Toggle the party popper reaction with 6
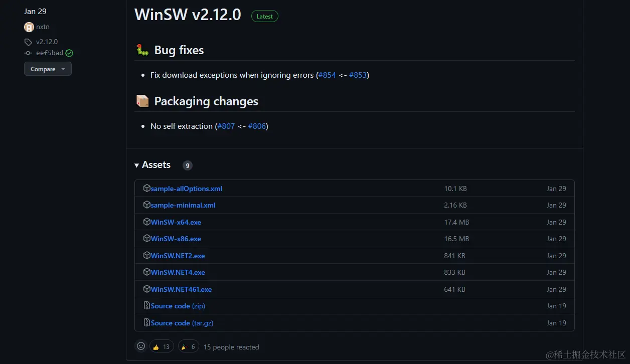 (188, 346)
